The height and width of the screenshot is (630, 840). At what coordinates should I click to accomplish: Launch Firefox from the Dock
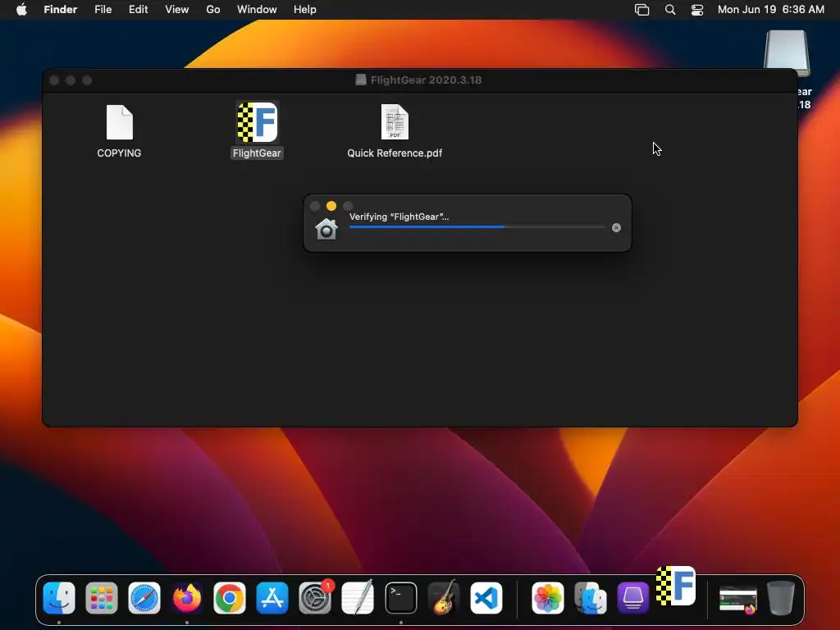(x=187, y=598)
